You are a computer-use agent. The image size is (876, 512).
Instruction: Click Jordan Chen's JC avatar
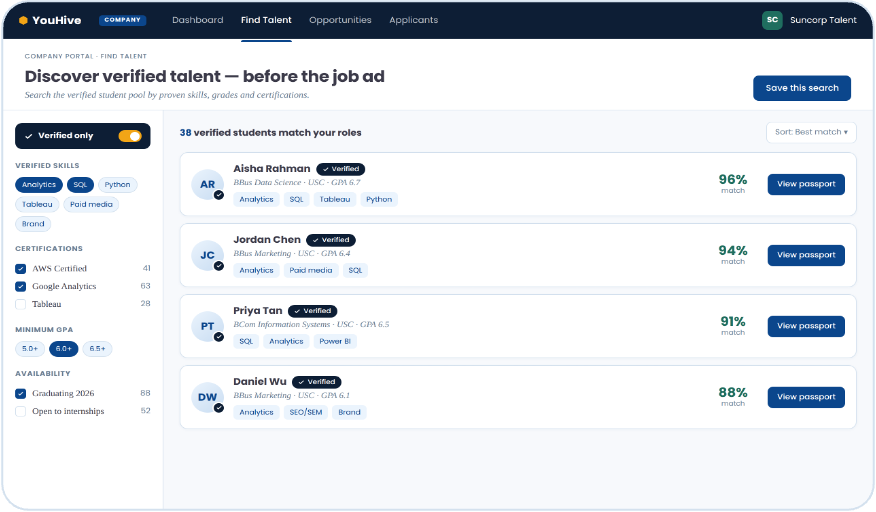(x=207, y=255)
